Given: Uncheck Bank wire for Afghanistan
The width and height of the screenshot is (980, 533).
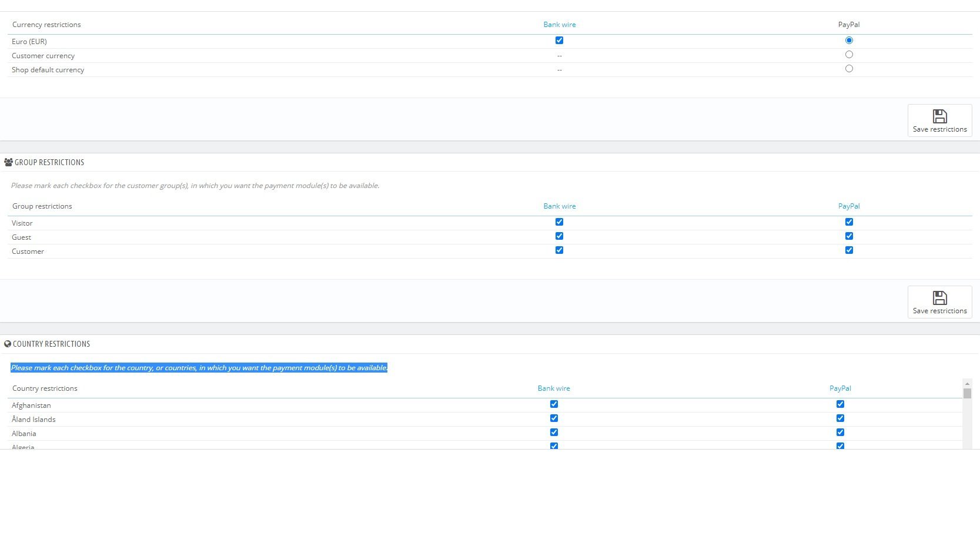Looking at the screenshot, I should [554, 404].
